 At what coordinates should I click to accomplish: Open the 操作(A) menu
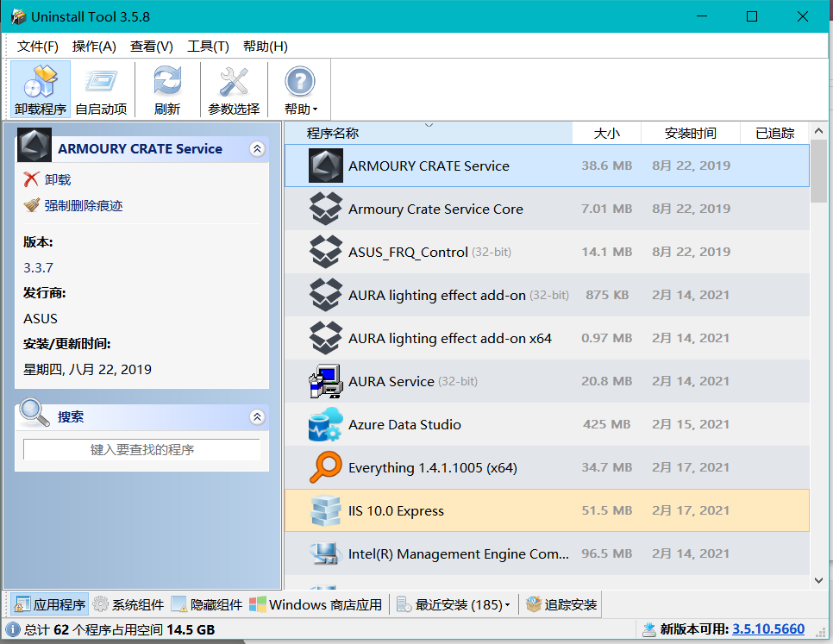click(94, 47)
